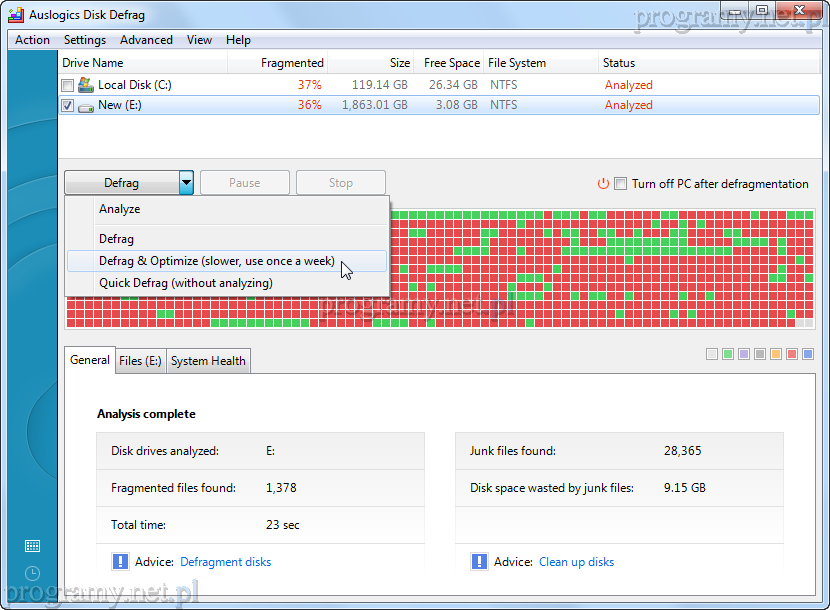Click the Auslogics Disk Defrag title bar icon

pyautogui.click(x=15, y=14)
